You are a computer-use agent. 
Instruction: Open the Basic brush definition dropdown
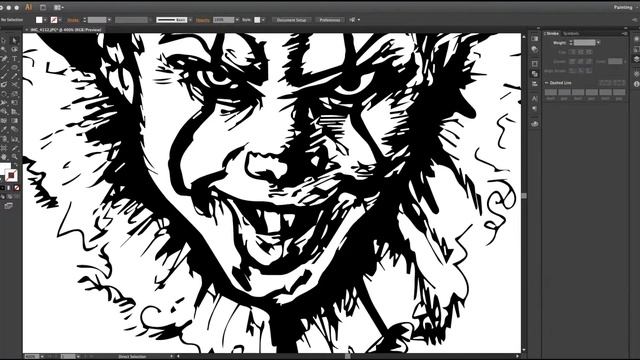pyautogui.click(x=190, y=20)
